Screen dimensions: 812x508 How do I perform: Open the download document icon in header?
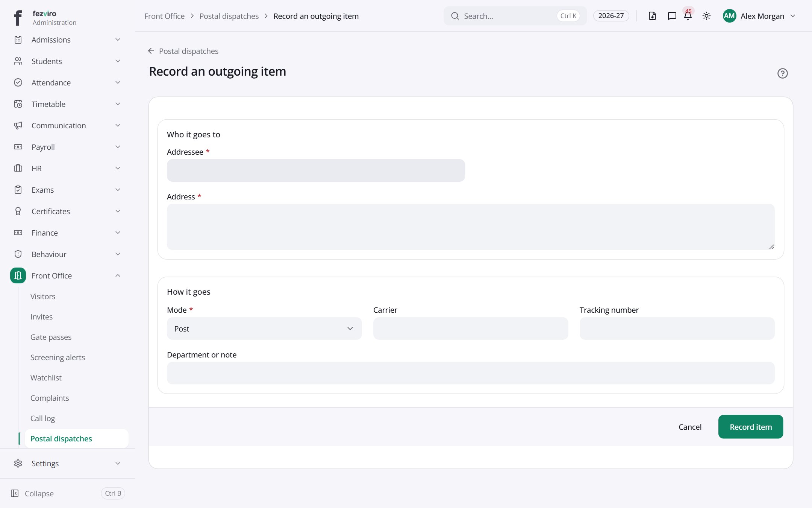(x=652, y=16)
